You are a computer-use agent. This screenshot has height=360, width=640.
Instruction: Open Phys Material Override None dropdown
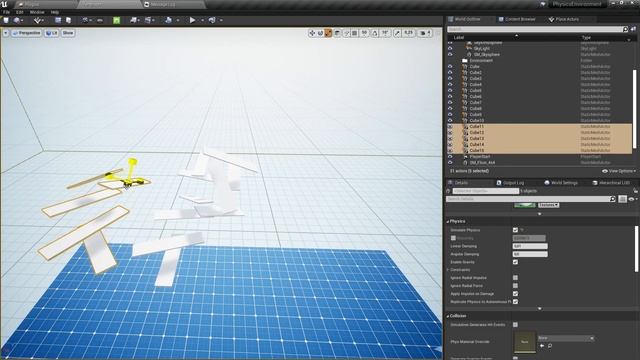click(x=566, y=338)
